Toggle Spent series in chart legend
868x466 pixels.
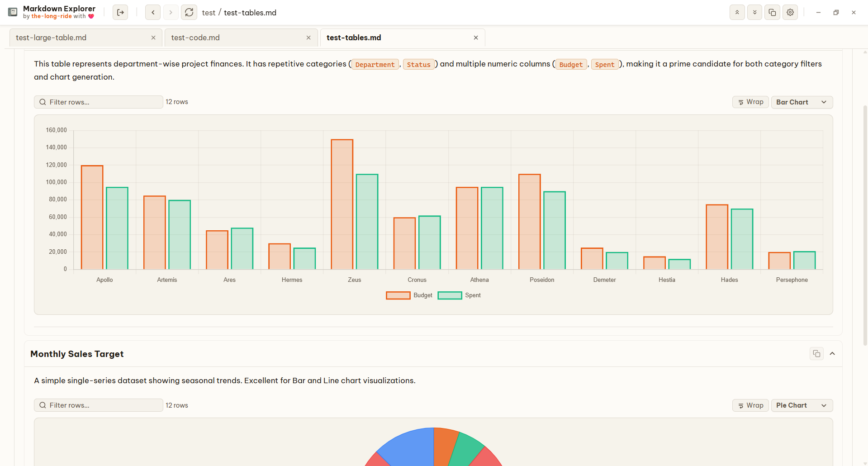pyautogui.click(x=459, y=295)
